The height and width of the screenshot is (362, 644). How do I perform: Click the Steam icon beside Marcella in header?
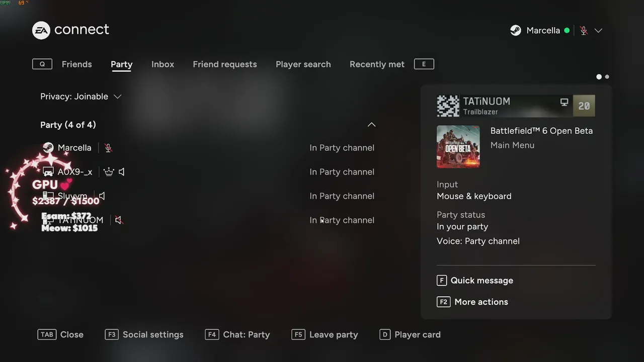click(x=516, y=31)
